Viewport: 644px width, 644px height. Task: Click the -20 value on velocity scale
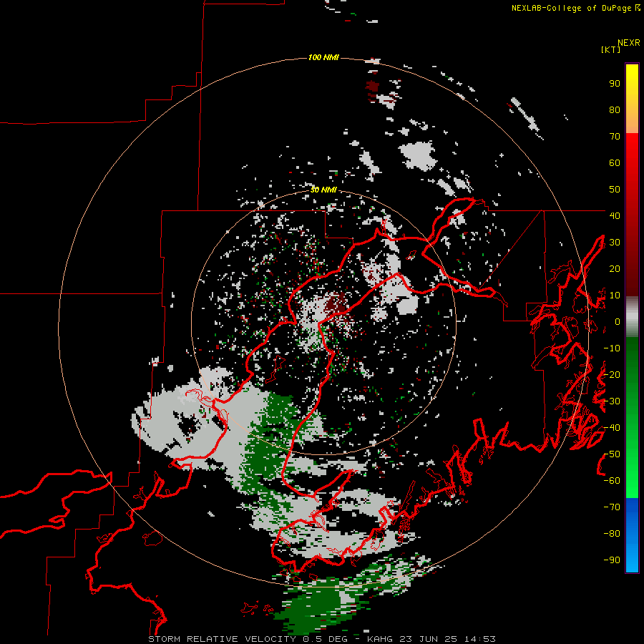(612, 374)
